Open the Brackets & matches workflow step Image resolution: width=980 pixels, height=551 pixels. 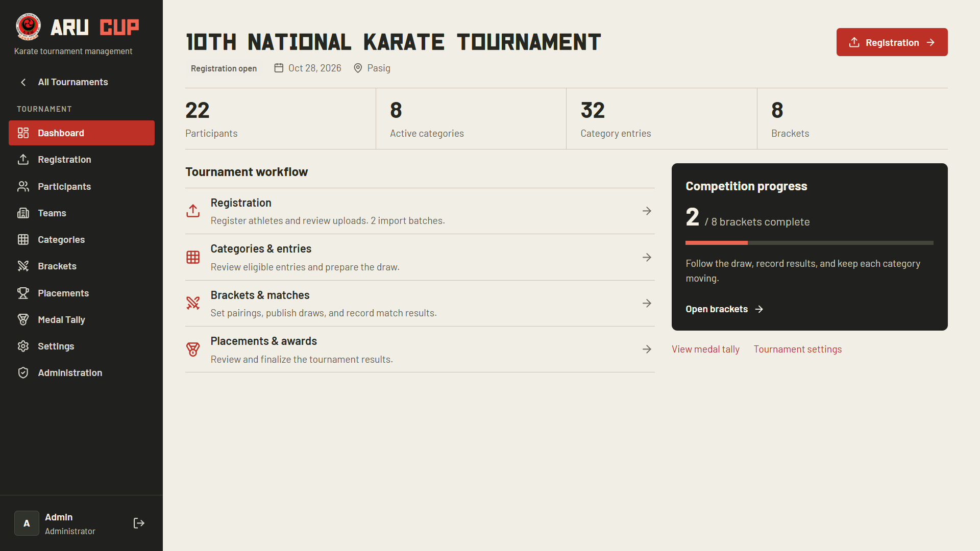click(420, 304)
